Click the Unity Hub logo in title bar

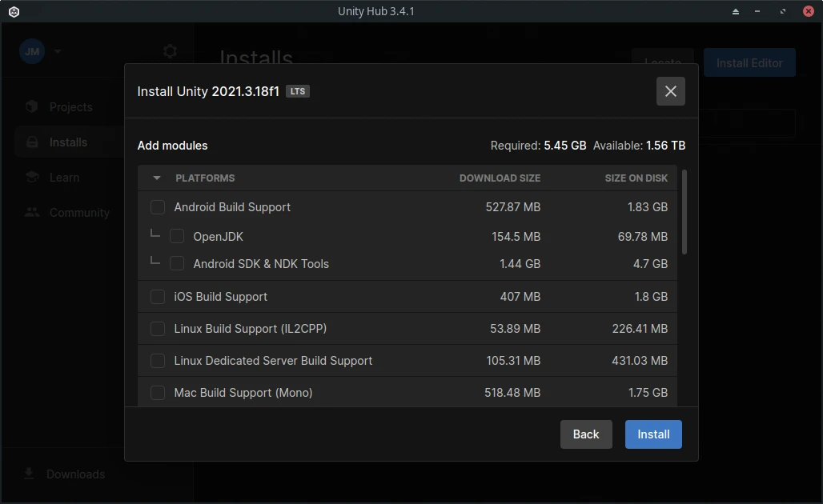click(14, 11)
